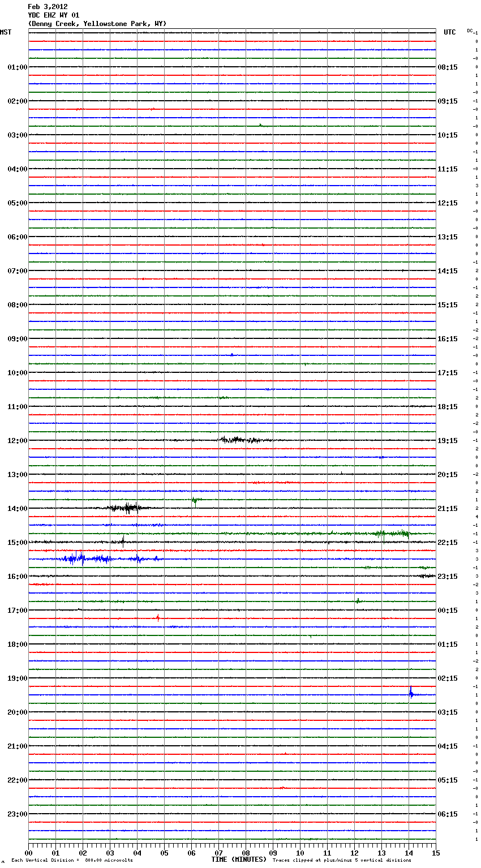
Task: Select the 05:00 MST row label
Action: [x=17, y=203]
